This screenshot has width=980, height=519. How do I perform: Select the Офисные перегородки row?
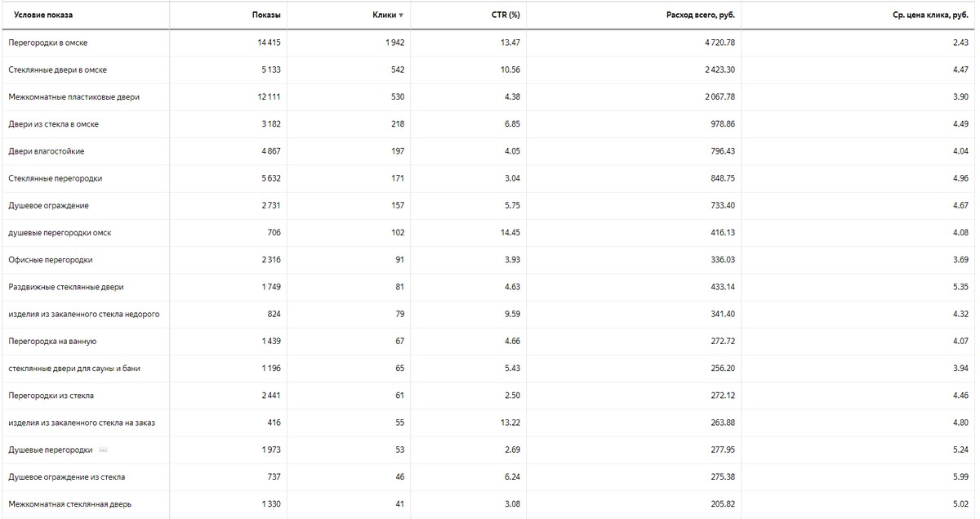pos(50,260)
